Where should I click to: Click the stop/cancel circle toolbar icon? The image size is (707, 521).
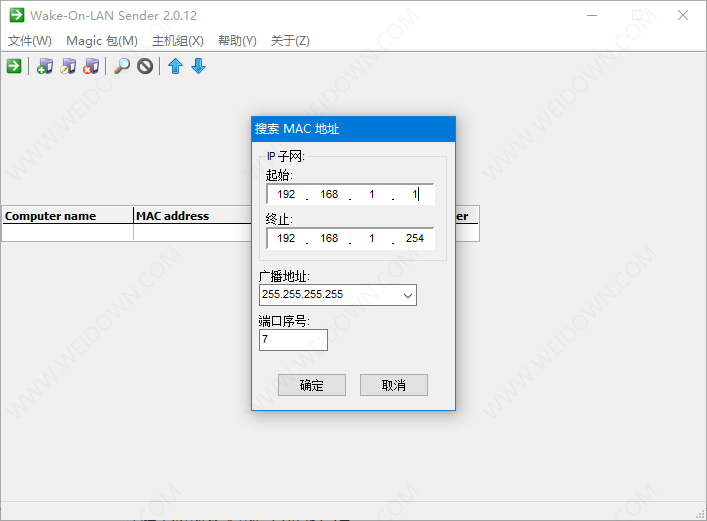145,66
